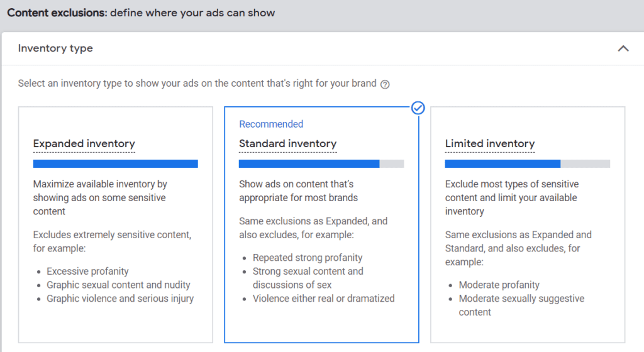Open help icon next to brand text
The height and width of the screenshot is (352, 644).
(385, 84)
